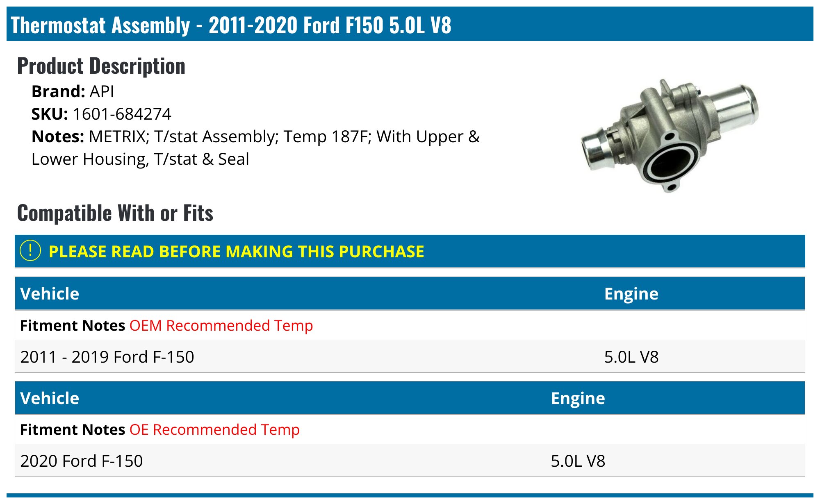Viewport: 820px width, 504px height.
Task: Click the "PLEASE READ BEFORE MAKING THIS PURCHASE" banner
Action: click(236, 252)
